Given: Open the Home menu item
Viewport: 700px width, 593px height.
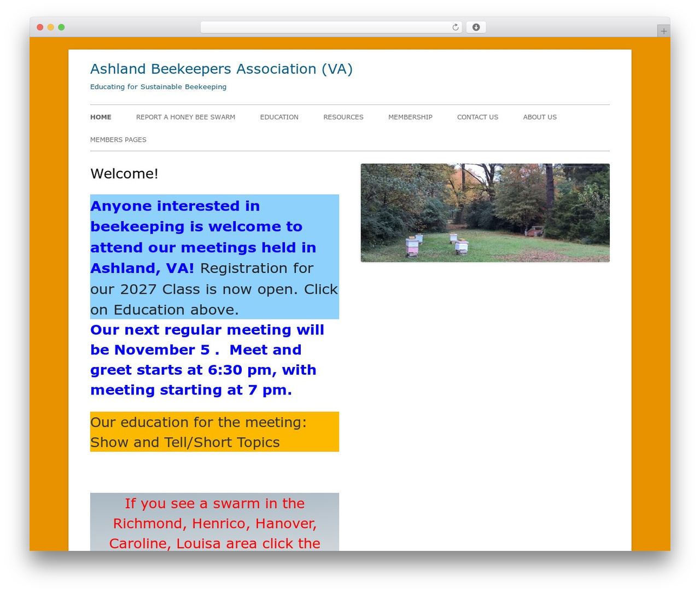Looking at the screenshot, I should click(101, 117).
